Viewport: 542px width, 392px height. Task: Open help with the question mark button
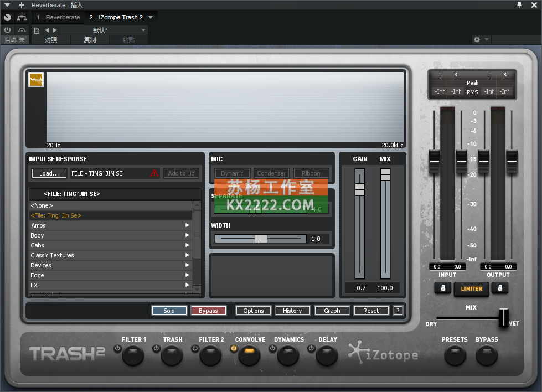click(x=398, y=311)
